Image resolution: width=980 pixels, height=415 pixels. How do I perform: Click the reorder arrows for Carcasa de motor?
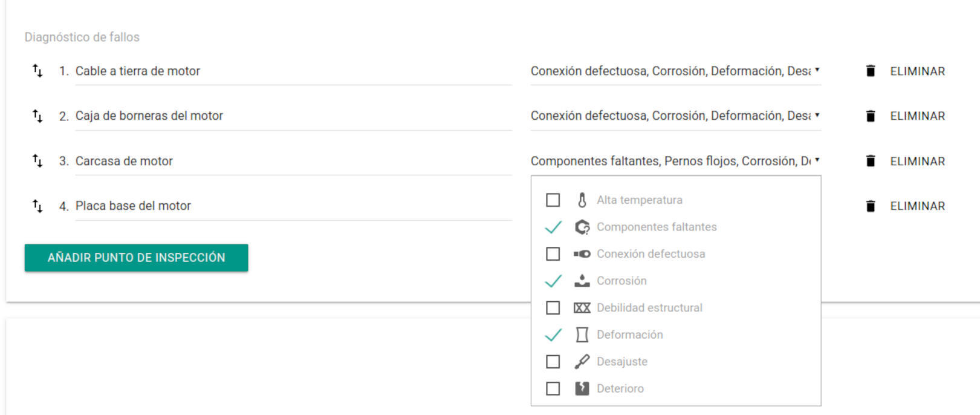37,161
